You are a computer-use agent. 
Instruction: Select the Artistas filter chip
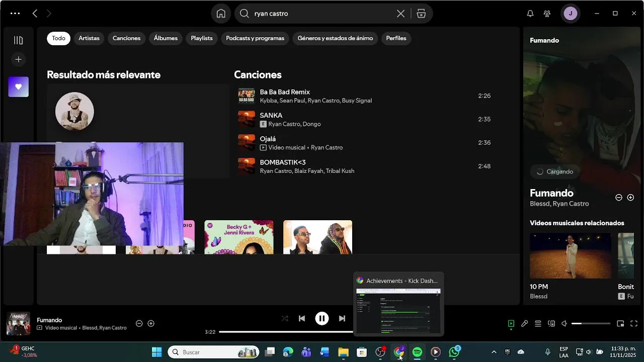[89, 38]
